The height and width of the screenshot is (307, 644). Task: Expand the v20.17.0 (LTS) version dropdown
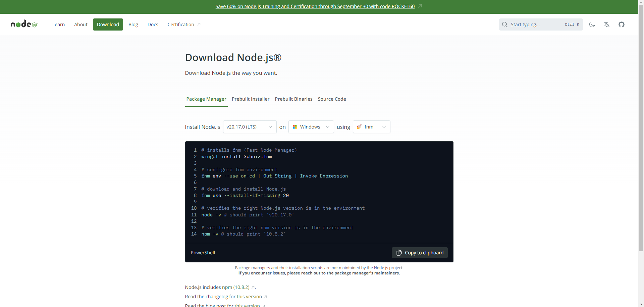click(250, 127)
